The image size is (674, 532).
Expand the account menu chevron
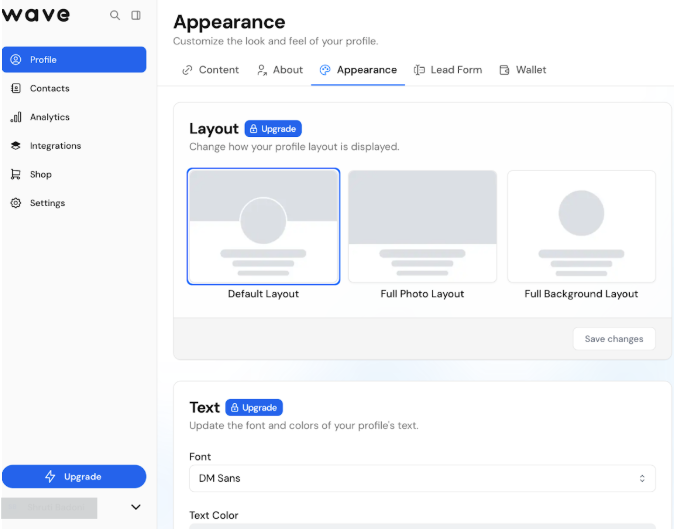pos(136,507)
